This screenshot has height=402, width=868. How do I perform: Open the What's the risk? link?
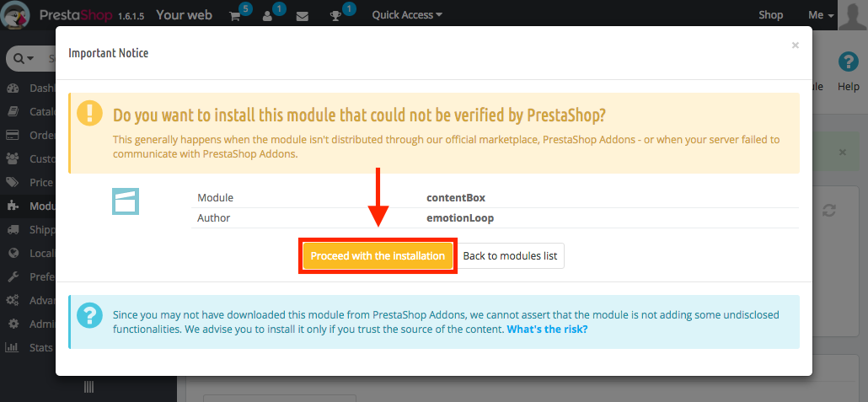[x=547, y=329]
